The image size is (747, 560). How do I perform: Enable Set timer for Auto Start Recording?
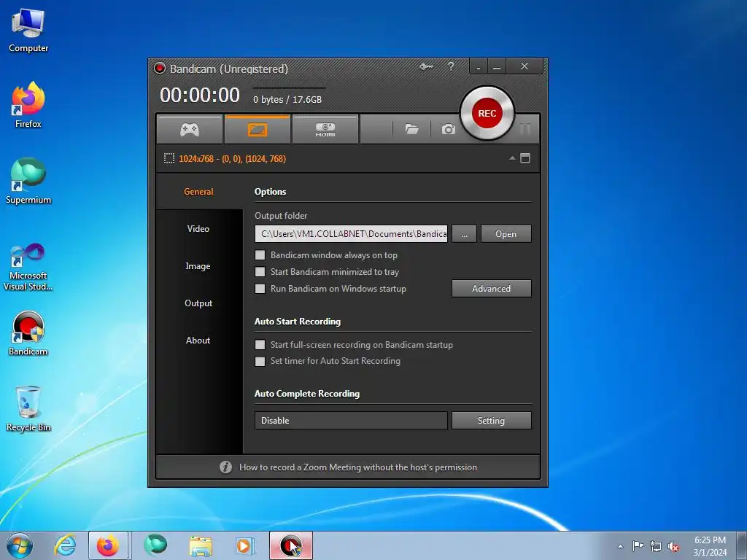[260, 361]
